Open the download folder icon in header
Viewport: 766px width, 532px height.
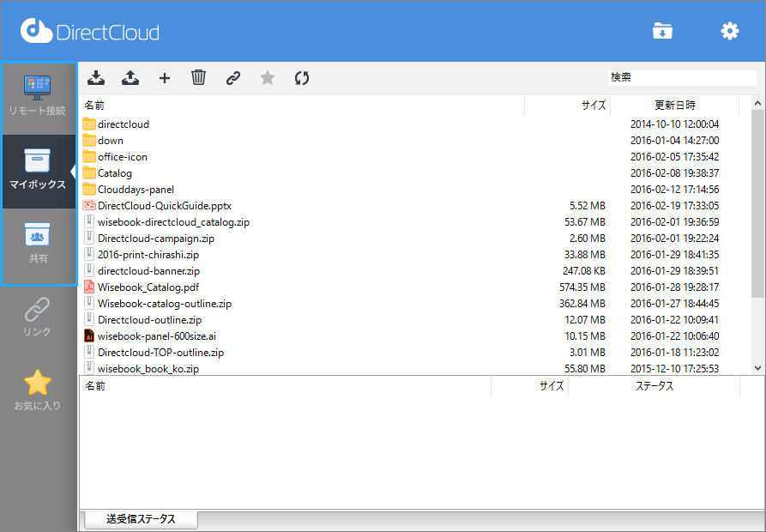tap(662, 31)
